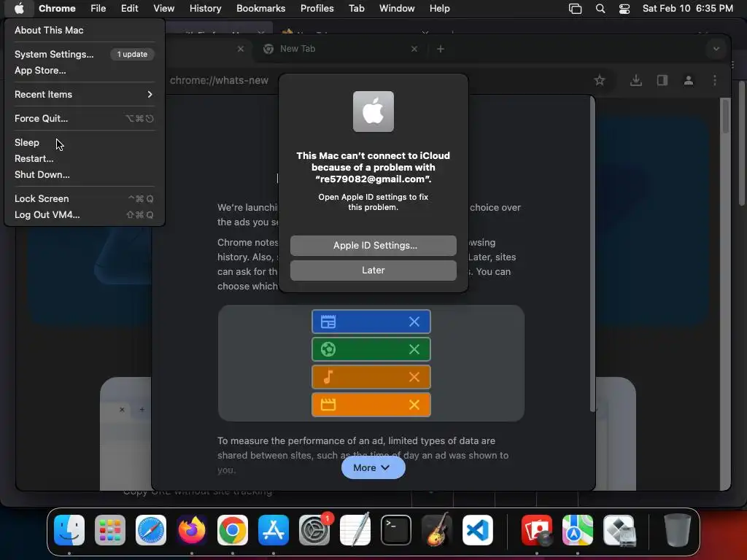Open System Settings in the Dock

click(314, 530)
